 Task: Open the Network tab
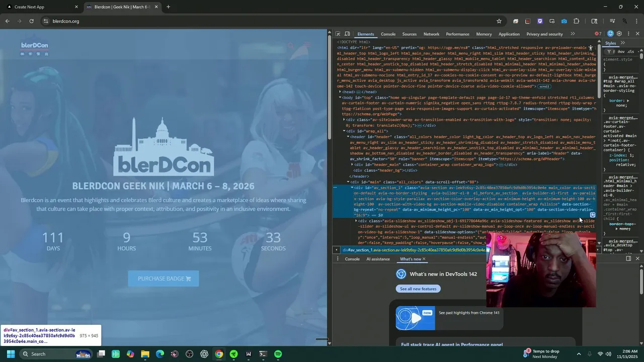pyautogui.click(x=431, y=34)
